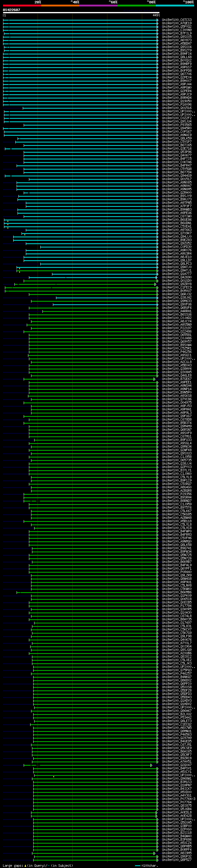Select the UniRef100_Q3BPX0 hit
This screenshot has width=197, height=868.
coord(176,826)
